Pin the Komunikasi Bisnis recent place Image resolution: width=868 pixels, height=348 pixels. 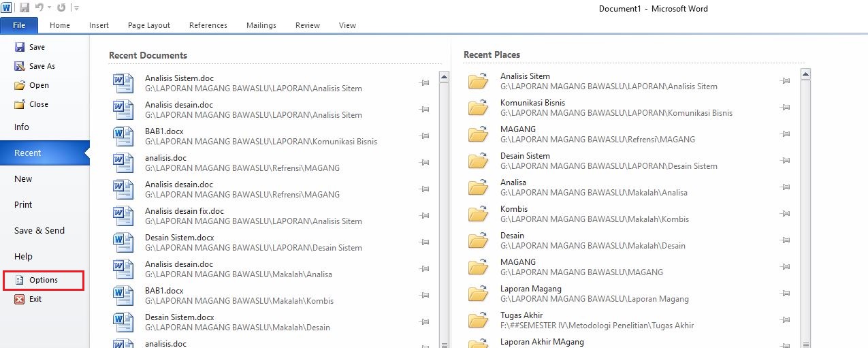point(785,108)
